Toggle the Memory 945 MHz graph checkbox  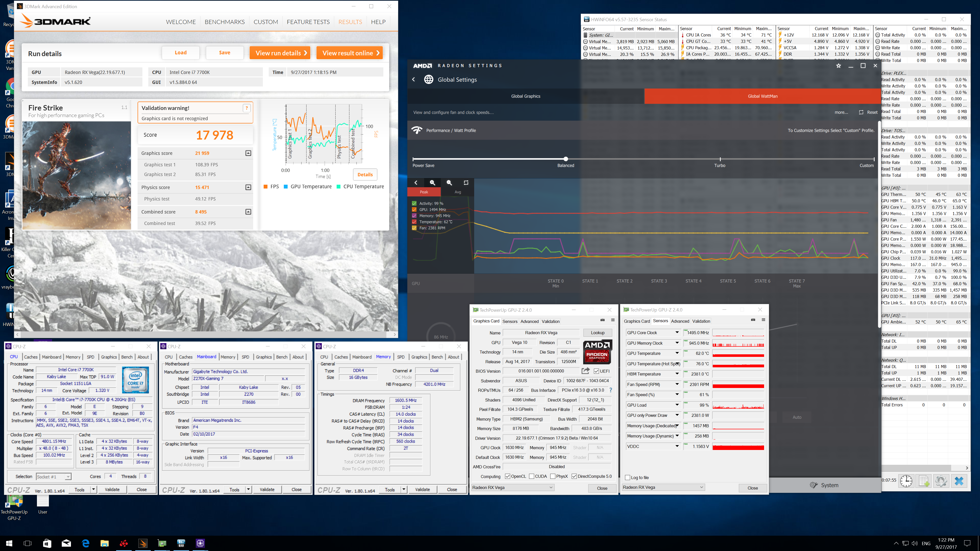pyautogui.click(x=414, y=216)
